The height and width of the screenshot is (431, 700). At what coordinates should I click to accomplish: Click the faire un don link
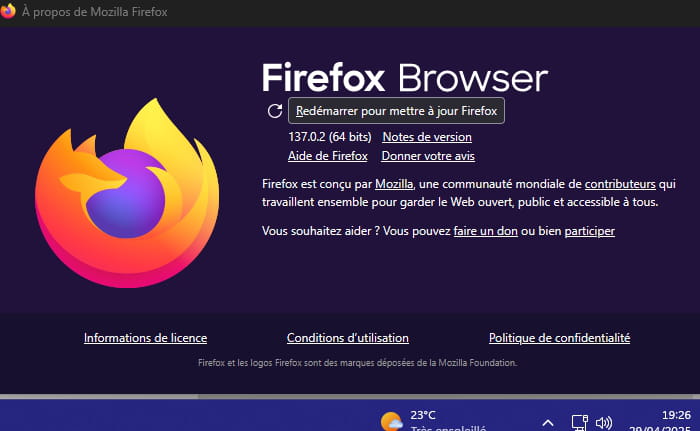(x=486, y=231)
